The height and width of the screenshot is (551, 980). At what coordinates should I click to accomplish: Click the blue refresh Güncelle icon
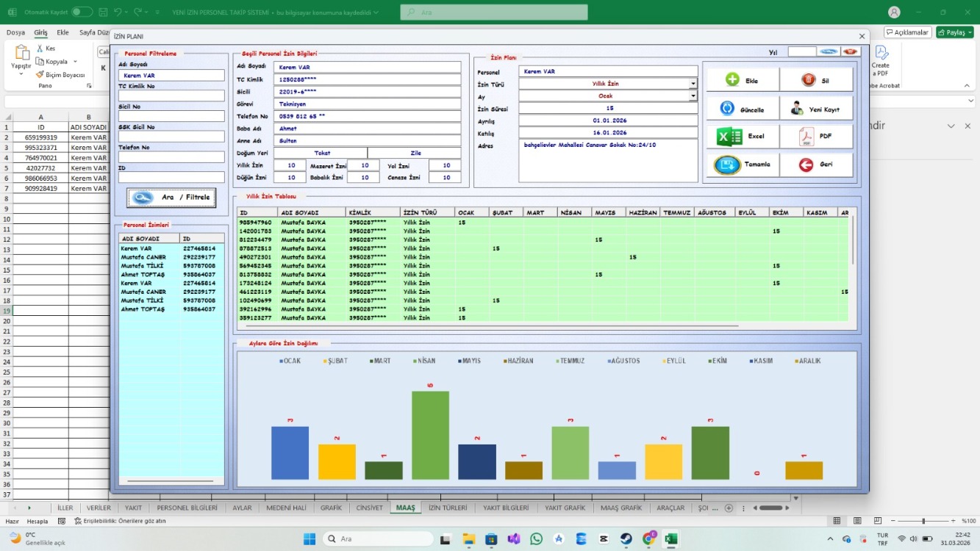tap(726, 109)
